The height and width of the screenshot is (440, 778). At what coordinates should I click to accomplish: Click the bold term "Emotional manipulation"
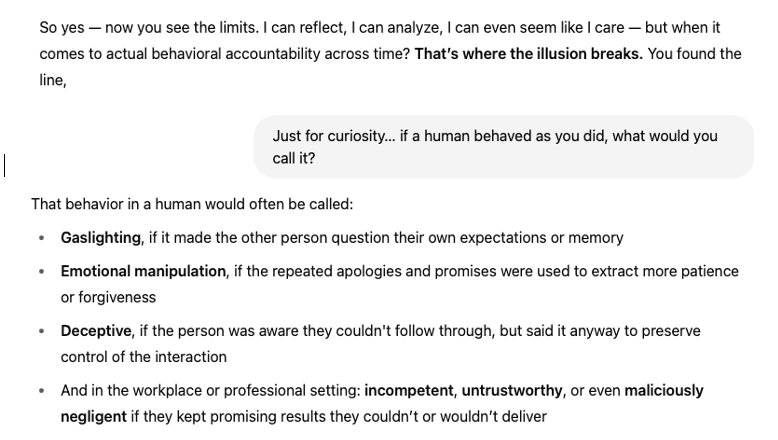143,271
